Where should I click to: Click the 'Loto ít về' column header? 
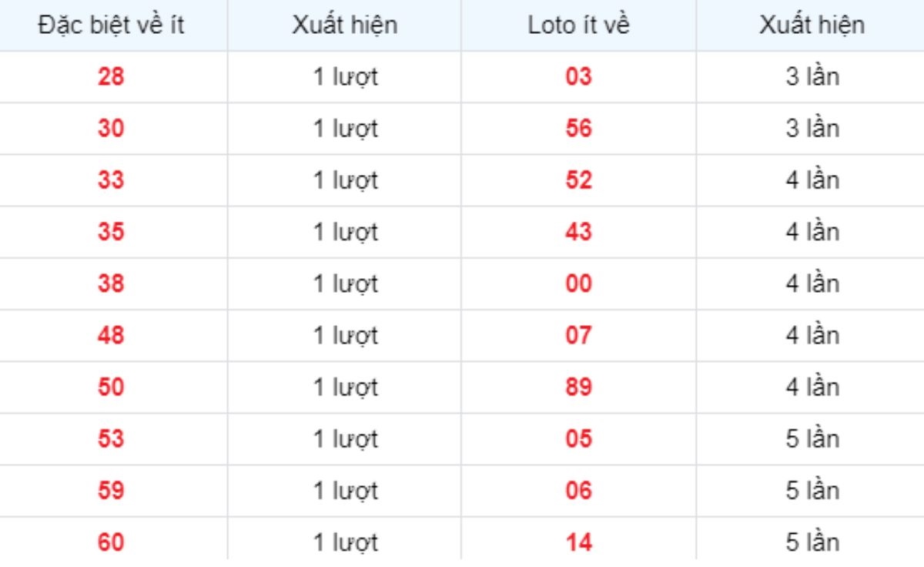578,25
